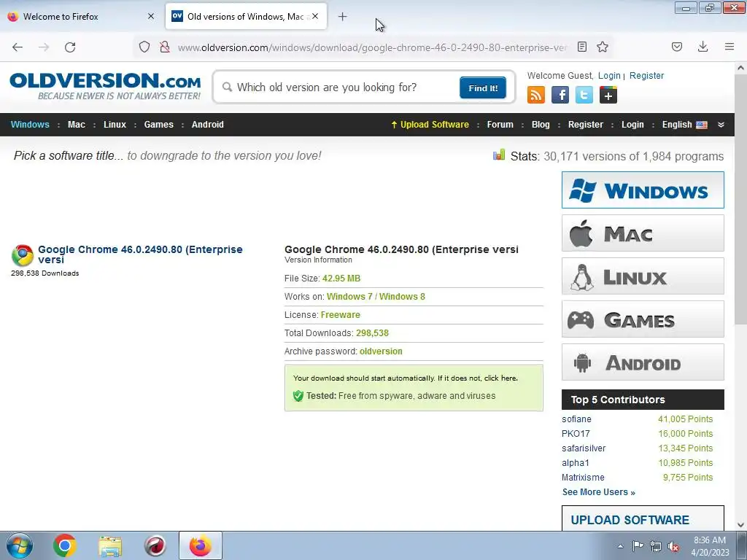Open the Save to Pocket icon
The height and width of the screenshot is (560, 747).
(677, 47)
